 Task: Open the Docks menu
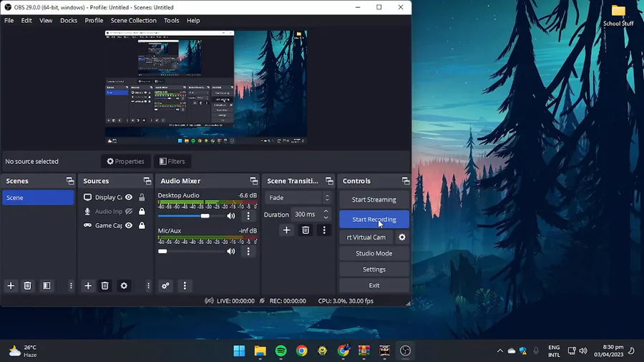[x=69, y=21]
